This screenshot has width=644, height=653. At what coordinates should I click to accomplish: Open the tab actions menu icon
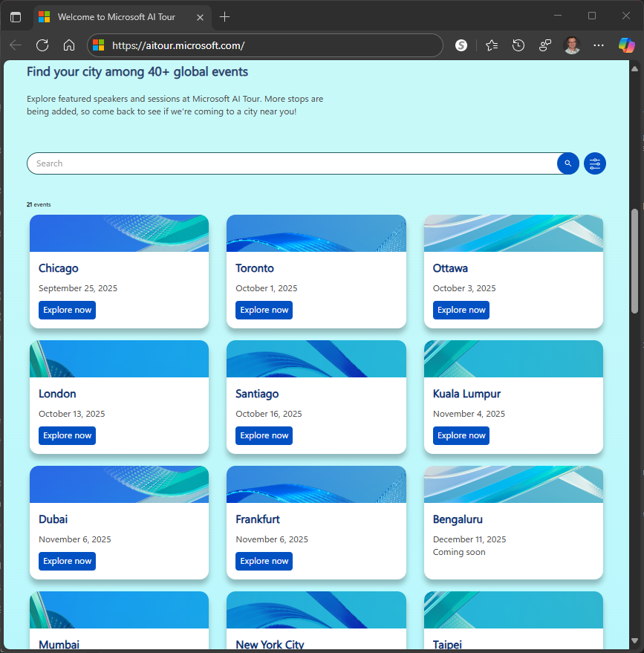click(16, 17)
